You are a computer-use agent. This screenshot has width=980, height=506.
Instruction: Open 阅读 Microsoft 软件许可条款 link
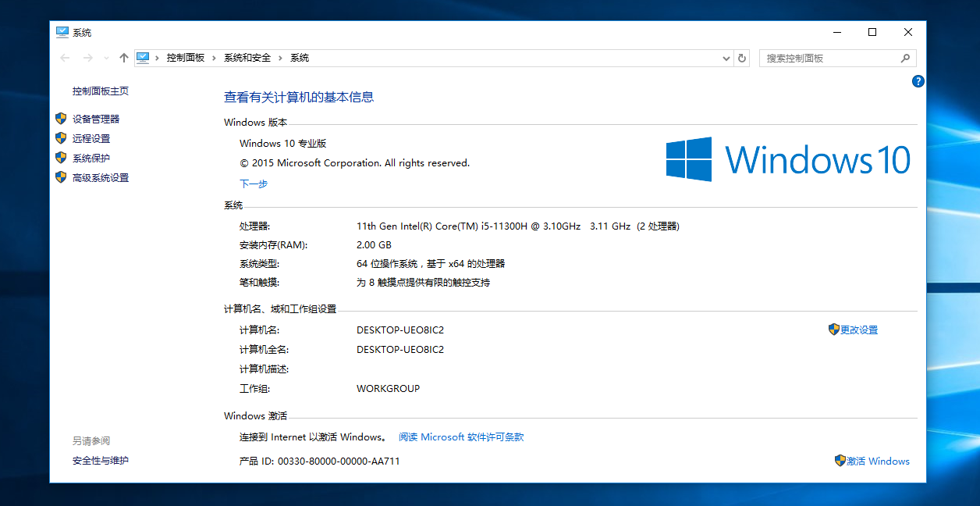461,437
